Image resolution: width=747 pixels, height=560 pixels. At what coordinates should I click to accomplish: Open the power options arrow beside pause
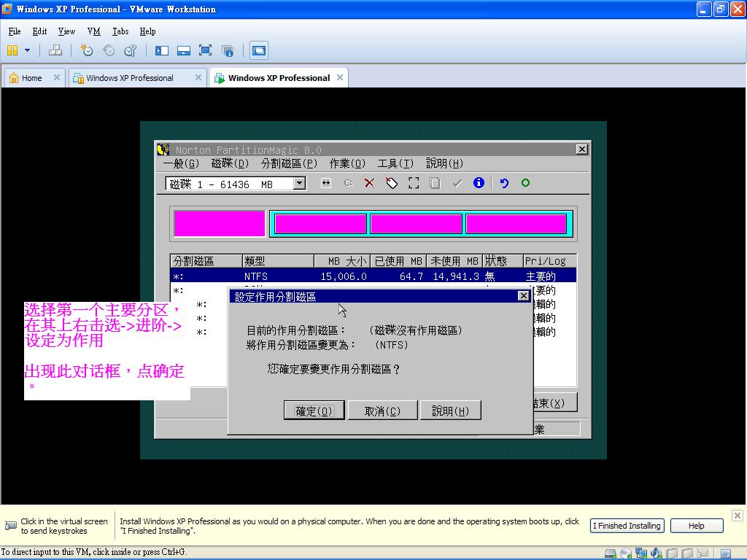coord(27,50)
